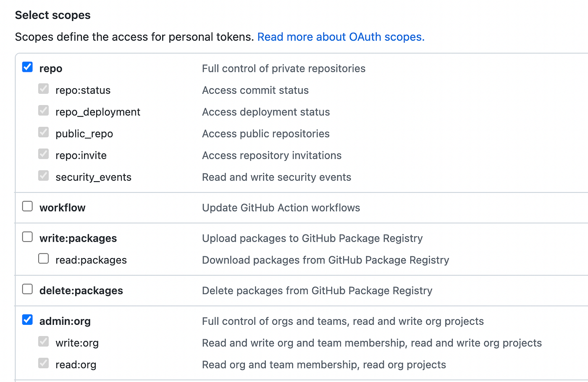Uncheck the repo scope checkbox

(x=27, y=66)
